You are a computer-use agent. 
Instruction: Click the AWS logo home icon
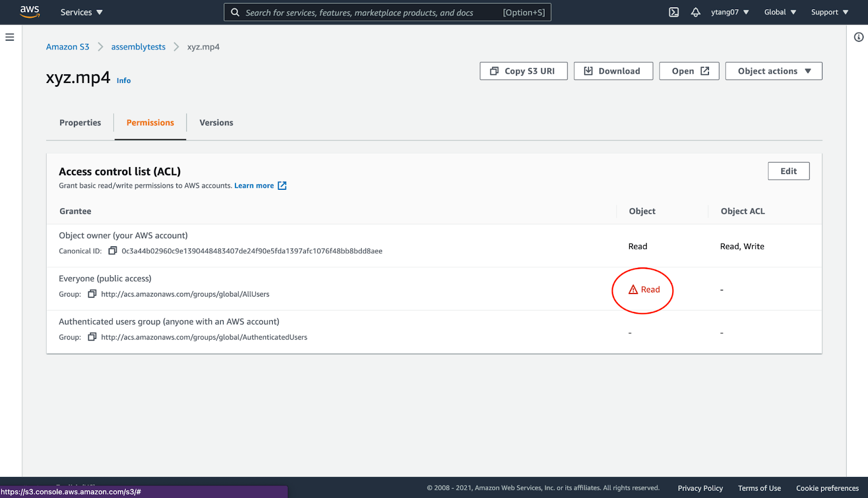30,12
